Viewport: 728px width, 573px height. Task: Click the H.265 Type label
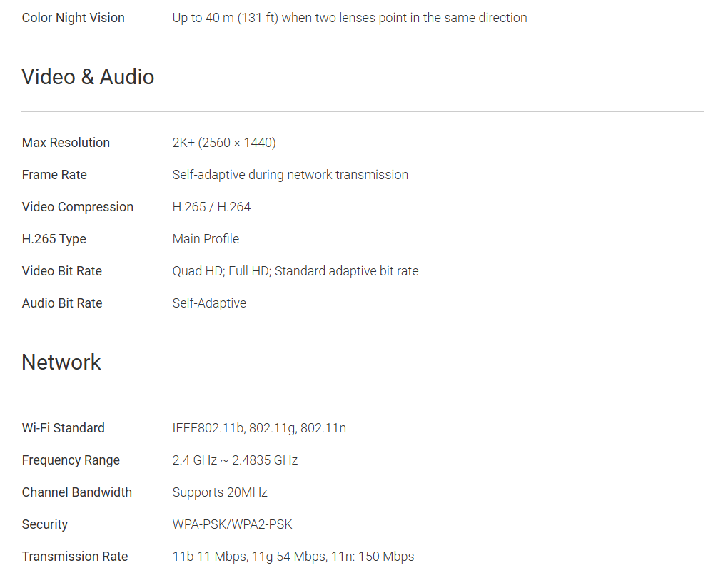tap(54, 239)
